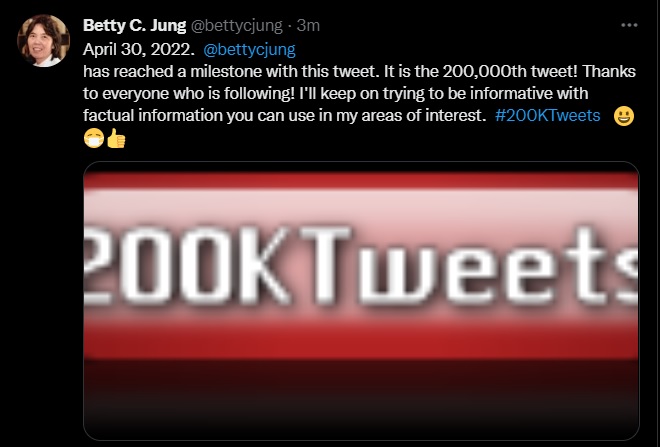
Task: Click Betty C. Jung's profile avatar
Action: [x=43, y=42]
